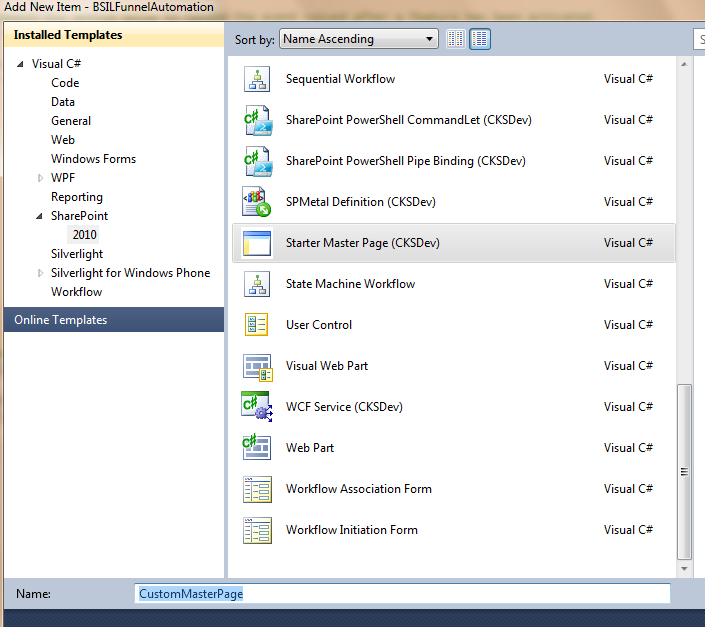Image resolution: width=705 pixels, height=627 pixels.
Task: Select State Machine Workflow name
Action: point(350,284)
